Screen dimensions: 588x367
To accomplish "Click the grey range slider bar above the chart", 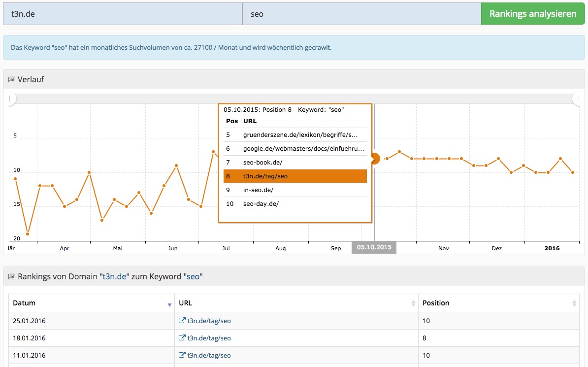I will [294, 99].
